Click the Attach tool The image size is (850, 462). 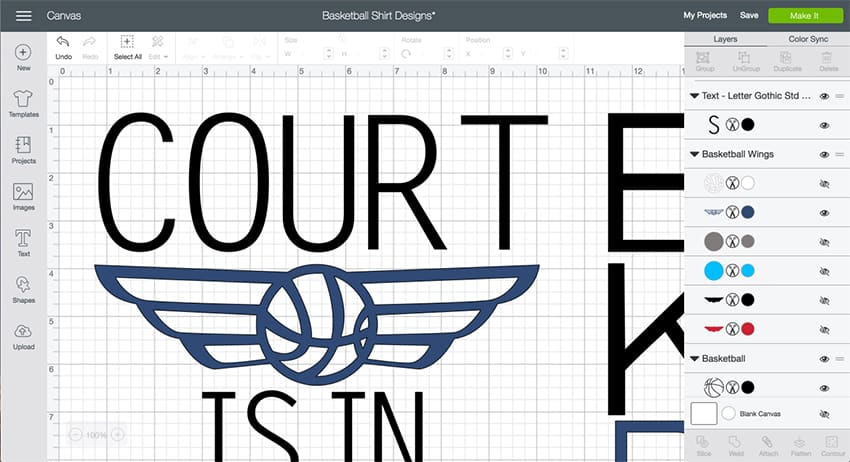[768, 446]
